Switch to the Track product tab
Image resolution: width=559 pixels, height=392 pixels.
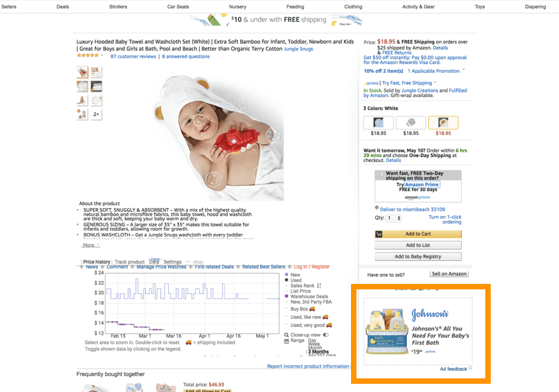click(129, 262)
